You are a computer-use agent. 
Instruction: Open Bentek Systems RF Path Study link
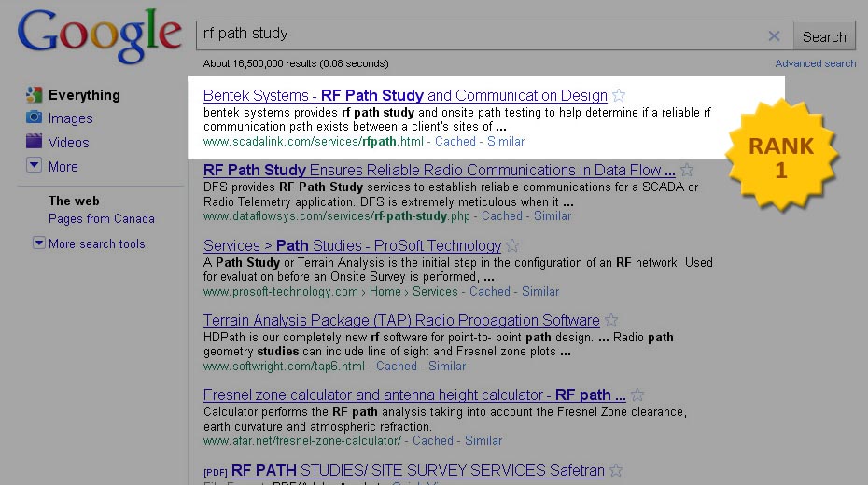(405, 95)
